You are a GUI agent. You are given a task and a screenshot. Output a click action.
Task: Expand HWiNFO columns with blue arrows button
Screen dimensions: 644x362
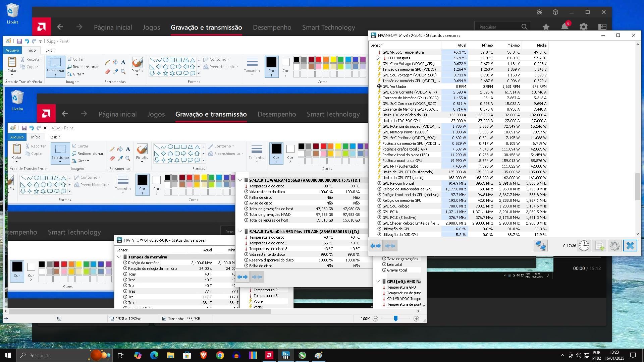pos(376,246)
